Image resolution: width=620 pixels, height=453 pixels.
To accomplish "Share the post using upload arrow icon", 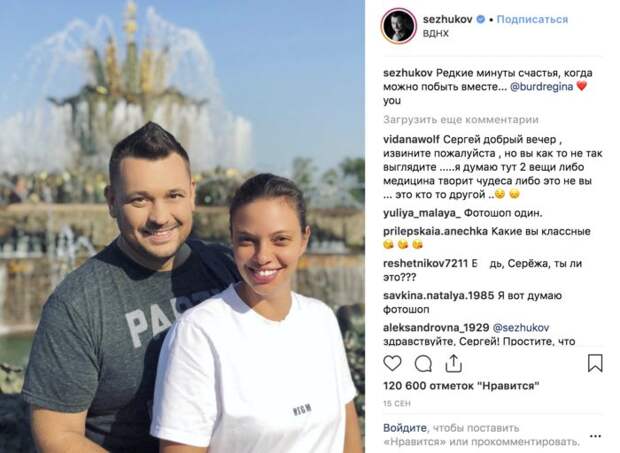I will point(454,363).
